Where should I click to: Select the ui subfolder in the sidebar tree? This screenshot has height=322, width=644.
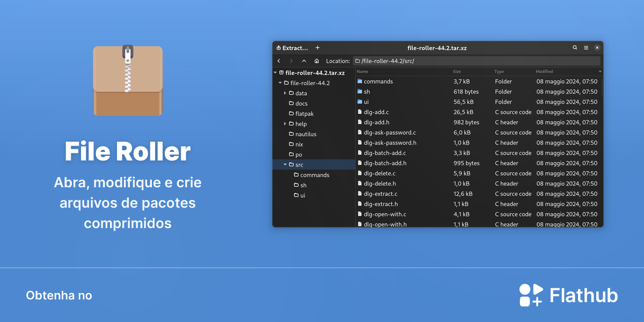pos(300,195)
